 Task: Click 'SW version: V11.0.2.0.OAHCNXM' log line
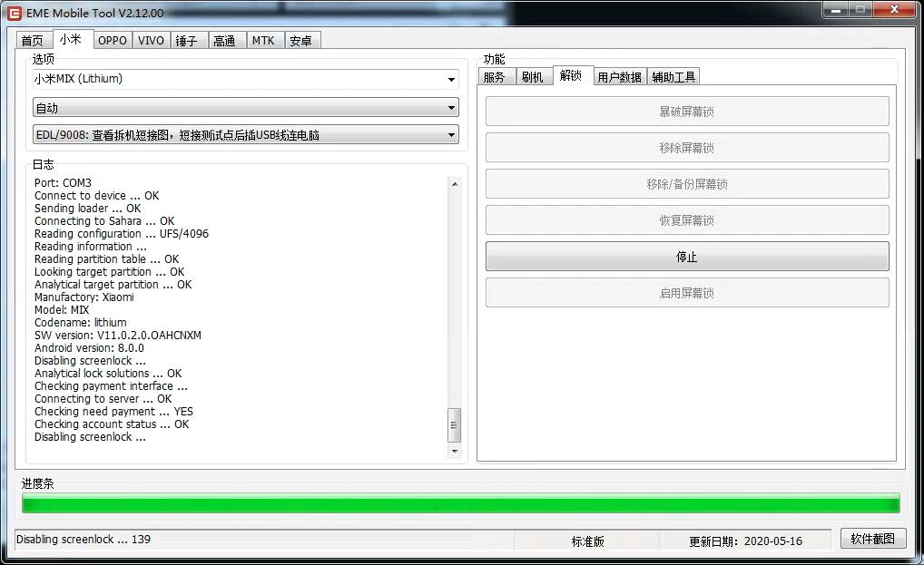pyautogui.click(x=118, y=336)
